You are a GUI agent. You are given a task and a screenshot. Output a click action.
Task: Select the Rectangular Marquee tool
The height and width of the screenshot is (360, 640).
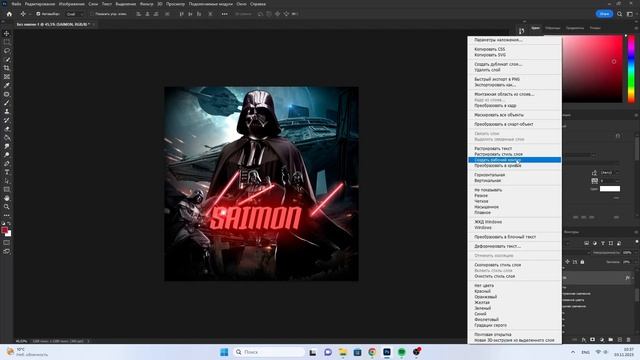pyautogui.click(x=7, y=42)
